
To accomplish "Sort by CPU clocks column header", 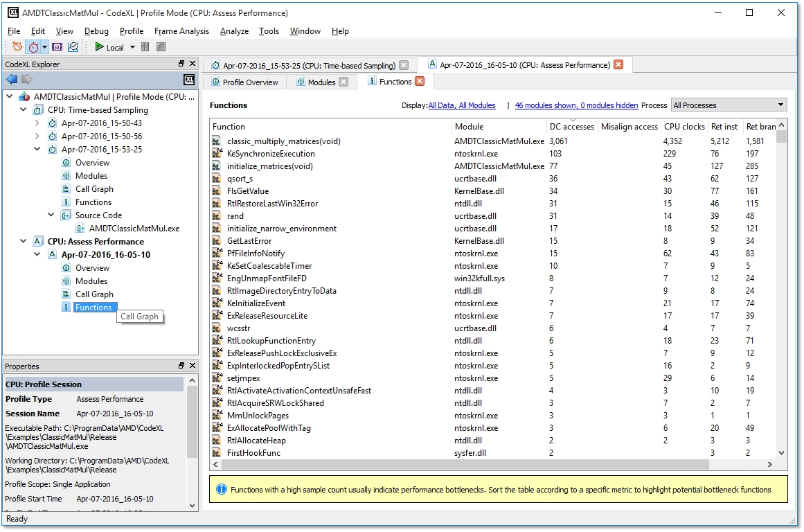I will [684, 127].
